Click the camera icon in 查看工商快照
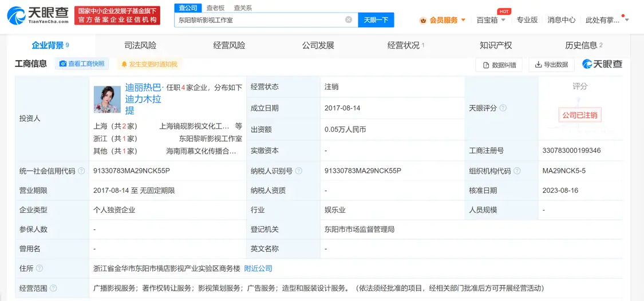The height and width of the screenshot is (301, 644). tap(63, 64)
